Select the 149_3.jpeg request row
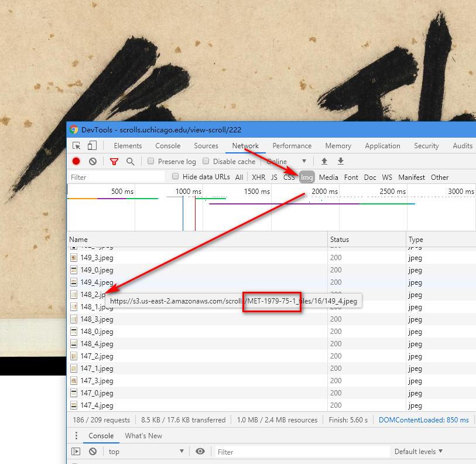The width and height of the screenshot is (476, 464). (97, 258)
